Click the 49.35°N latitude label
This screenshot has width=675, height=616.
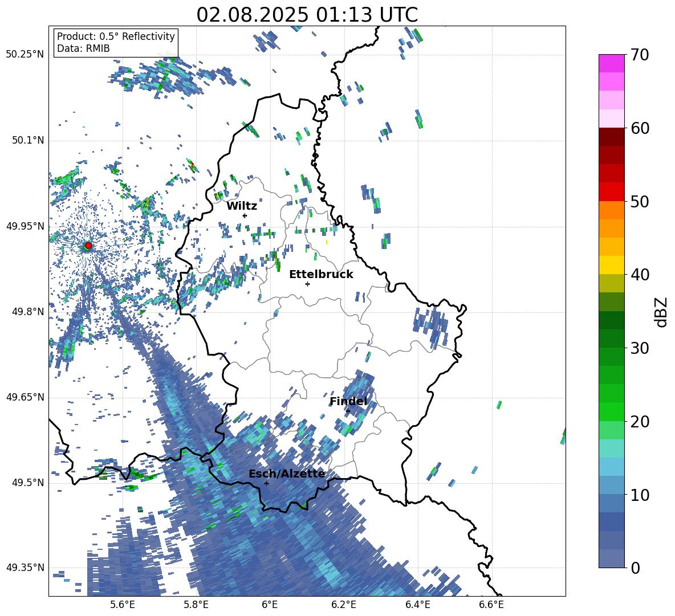[25, 568]
